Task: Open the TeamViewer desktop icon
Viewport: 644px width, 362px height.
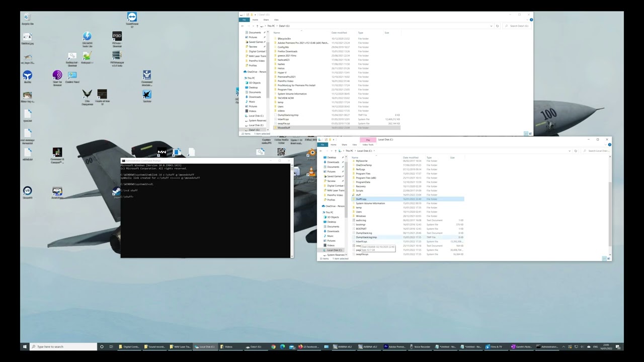Action: pos(132,20)
